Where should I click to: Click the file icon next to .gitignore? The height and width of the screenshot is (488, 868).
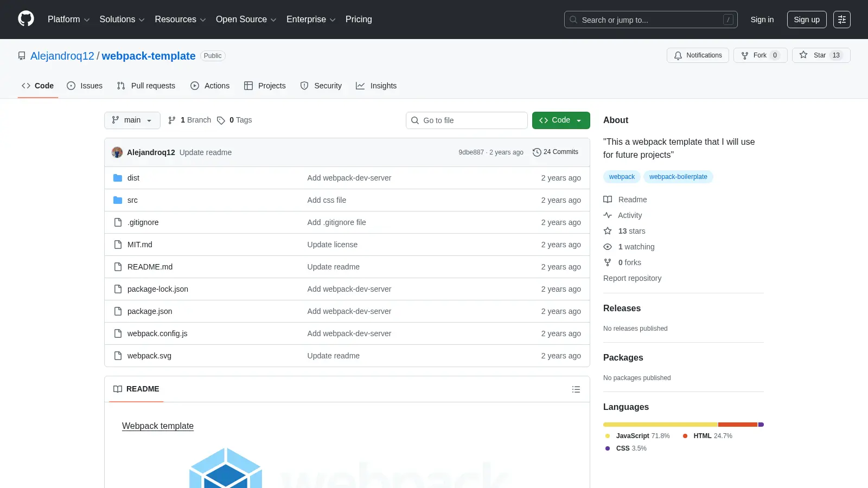click(118, 222)
